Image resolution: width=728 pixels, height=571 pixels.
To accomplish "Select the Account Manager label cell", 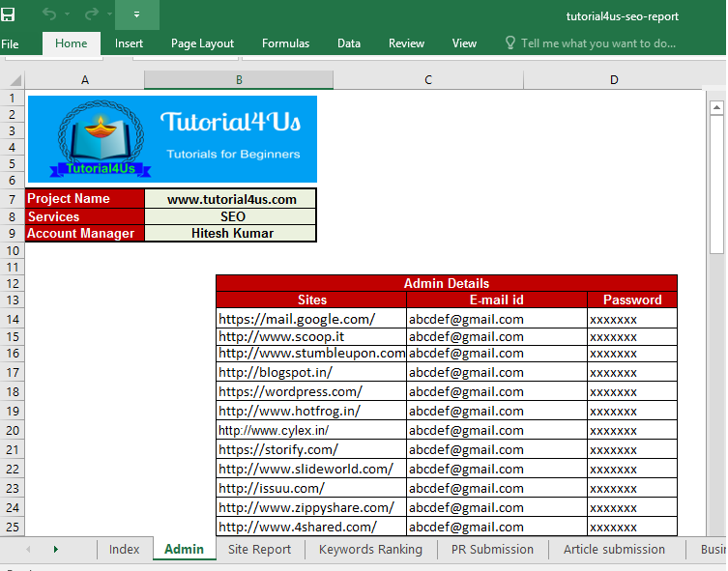I will pos(84,233).
